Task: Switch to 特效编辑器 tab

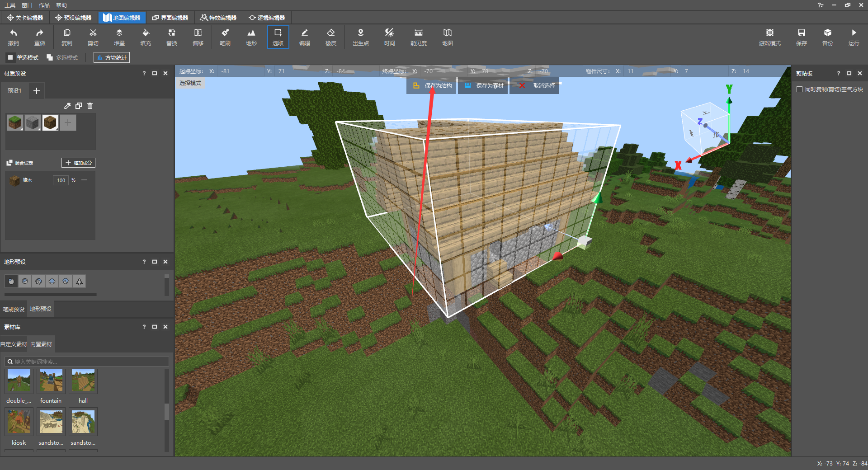Action: tap(218, 18)
